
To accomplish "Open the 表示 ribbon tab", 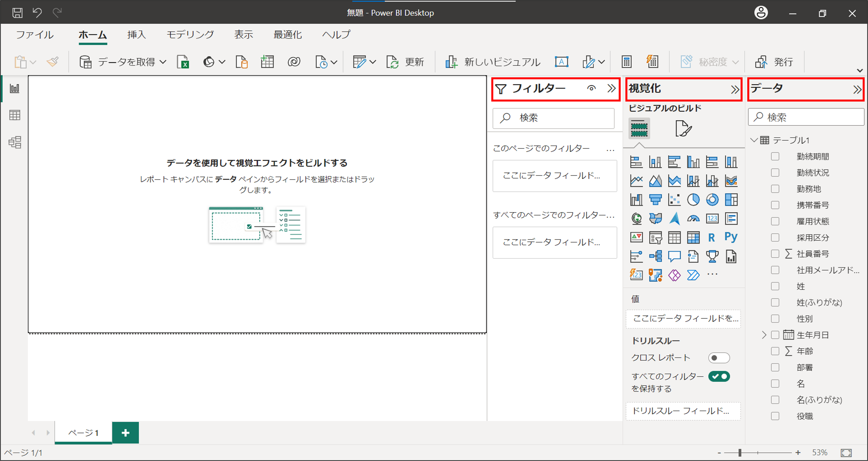I will click(244, 35).
